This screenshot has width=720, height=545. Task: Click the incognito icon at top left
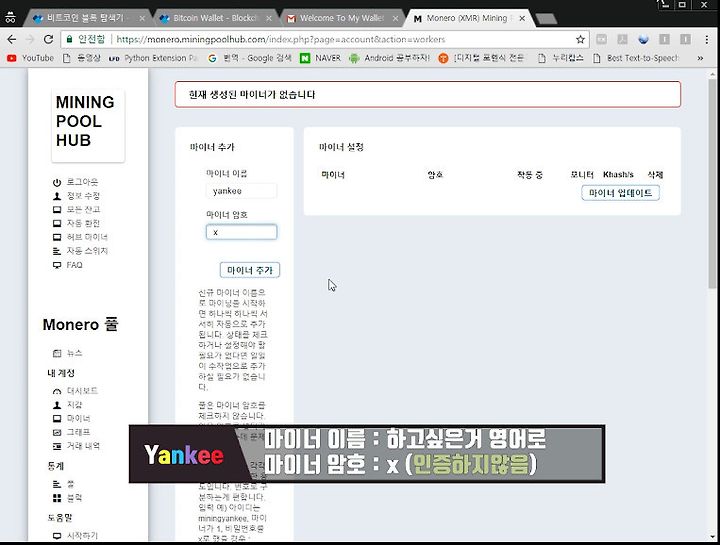click(10, 17)
